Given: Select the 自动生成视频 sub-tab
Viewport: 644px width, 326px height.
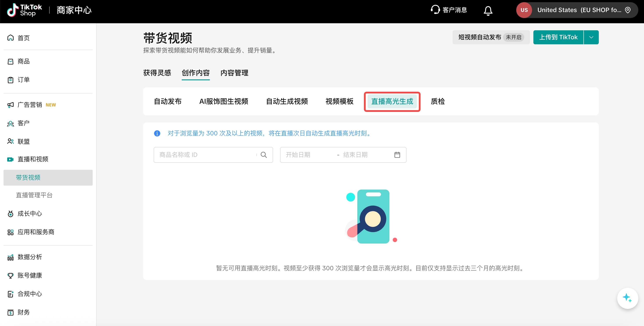Looking at the screenshot, I should [287, 101].
